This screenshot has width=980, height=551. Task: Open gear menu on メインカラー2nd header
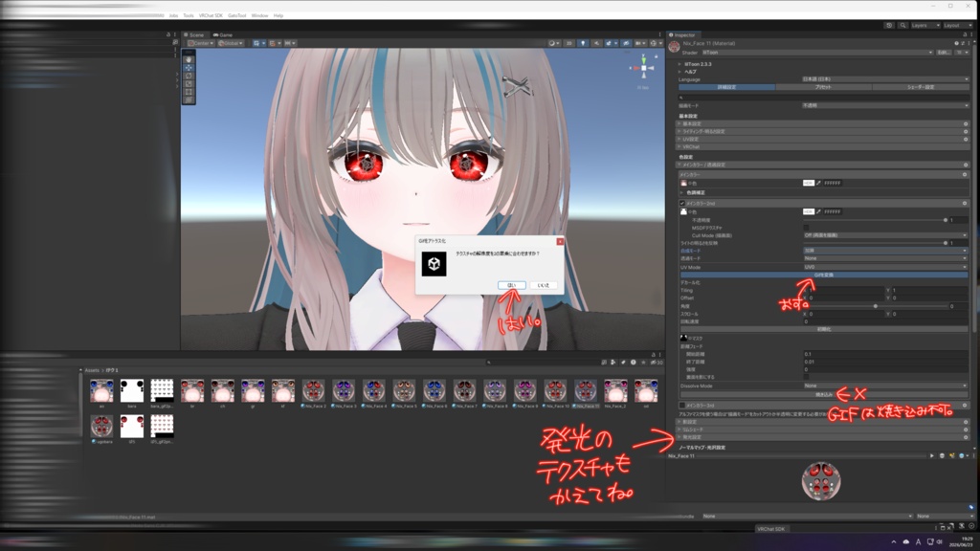click(965, 203)
